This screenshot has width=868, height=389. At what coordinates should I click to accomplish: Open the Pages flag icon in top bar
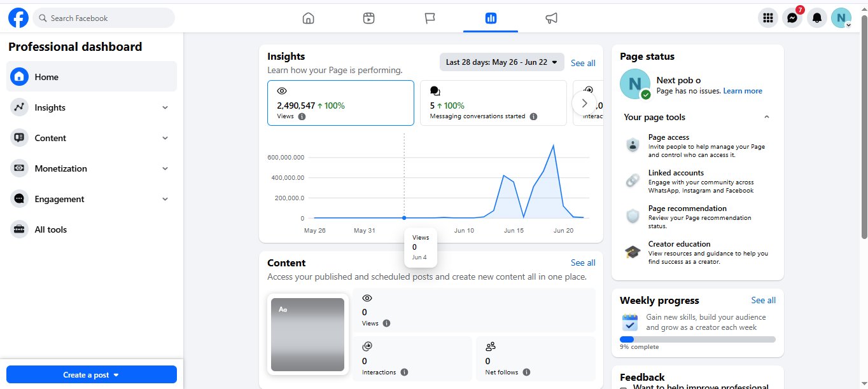pos(430,18)
